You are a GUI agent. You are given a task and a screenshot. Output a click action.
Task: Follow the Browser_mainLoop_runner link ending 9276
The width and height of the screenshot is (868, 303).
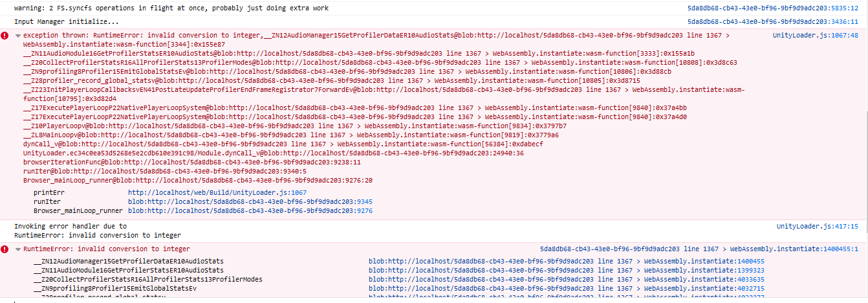(250, 211)
